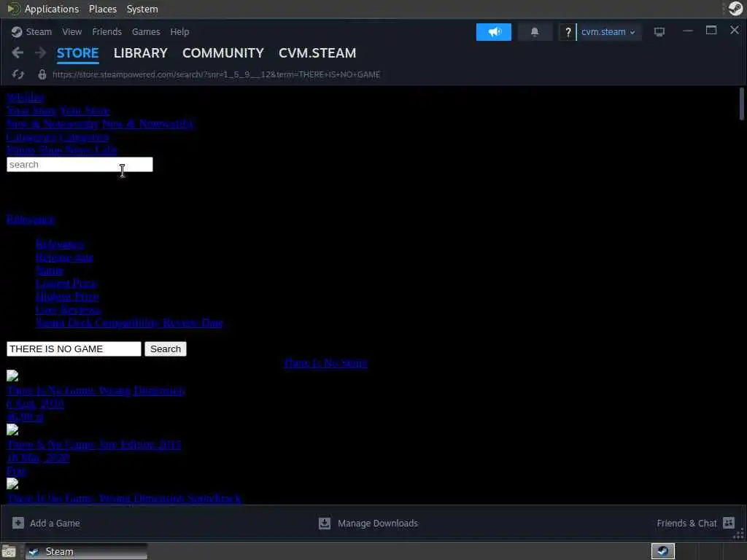Click the Search button
This screenshot has width=747, height=560.
click(166, 349)
